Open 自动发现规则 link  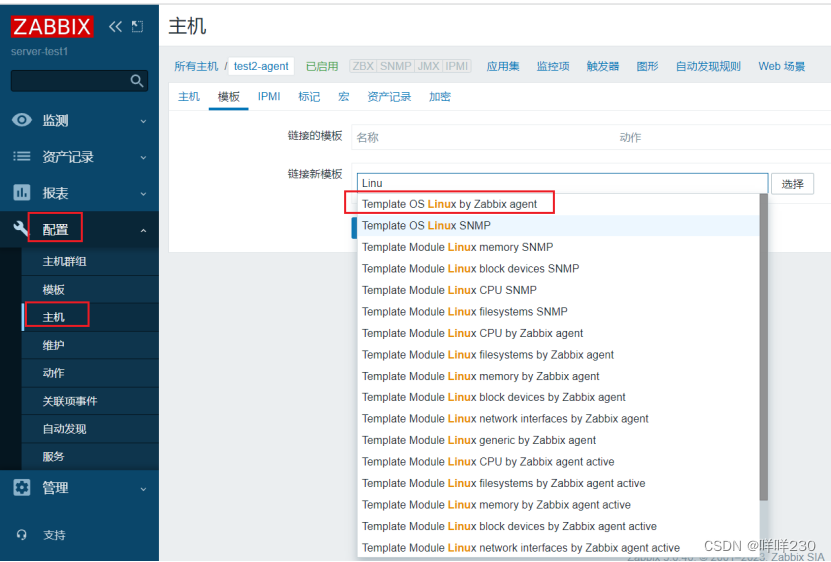pyautogui.click(x=708, y=66)
